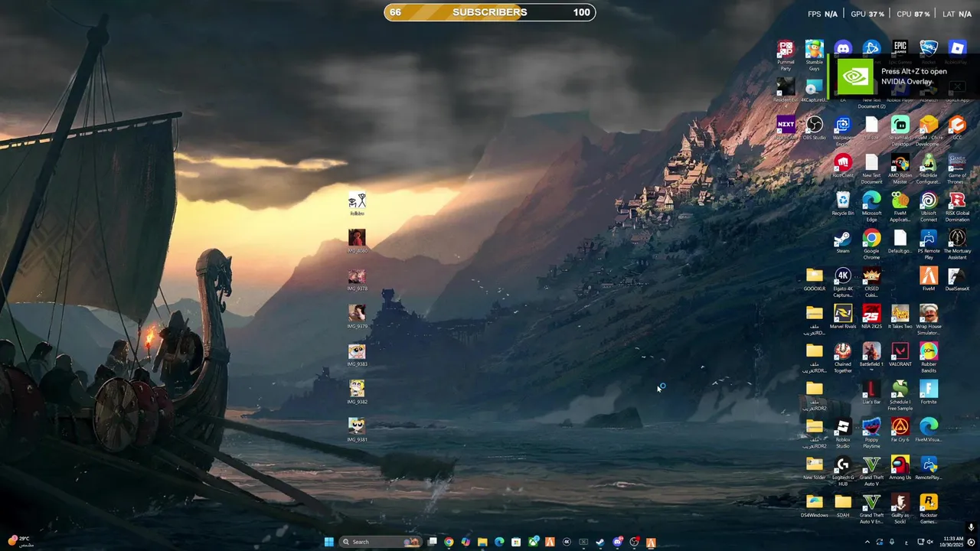Open the GOOOXLR folder
This screenshot has height=551, width=980.
814,279
